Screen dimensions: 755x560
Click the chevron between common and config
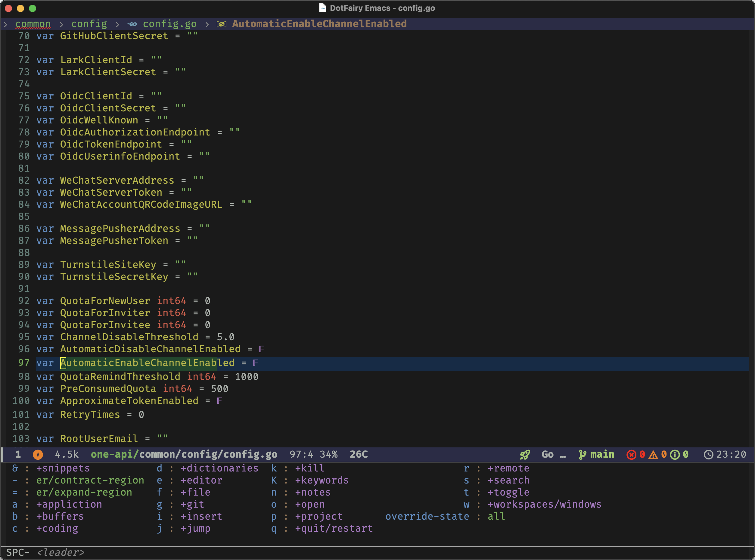coord(61,24)
